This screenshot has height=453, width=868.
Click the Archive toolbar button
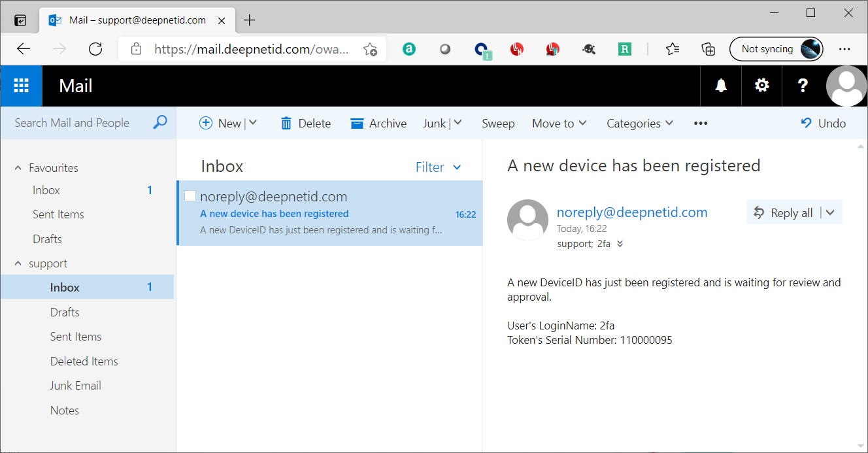pos(378,124)
